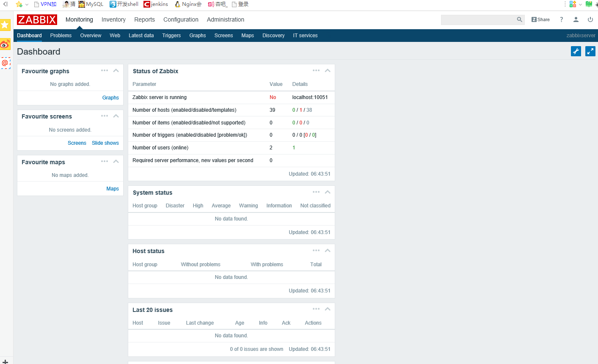Collapse the Favourite graphs widget
The height and width of the screenshot is (364, 598).
(x=116, y=71)
